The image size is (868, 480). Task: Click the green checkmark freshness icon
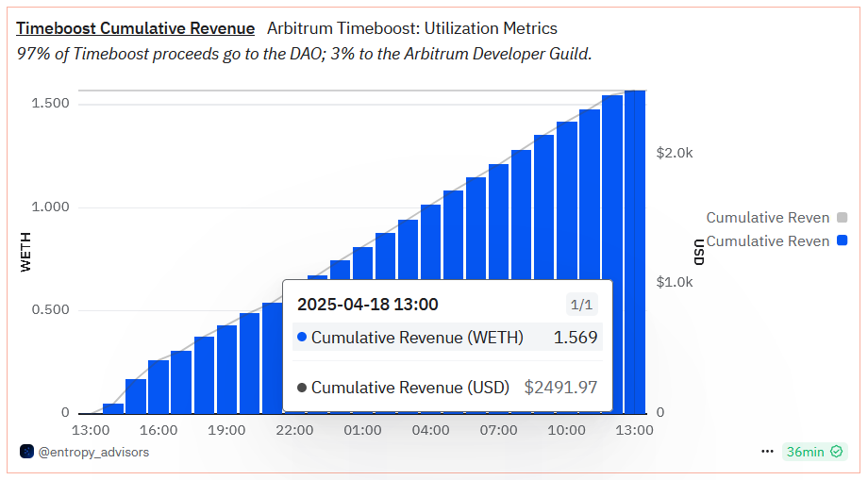tap(837, 452)
